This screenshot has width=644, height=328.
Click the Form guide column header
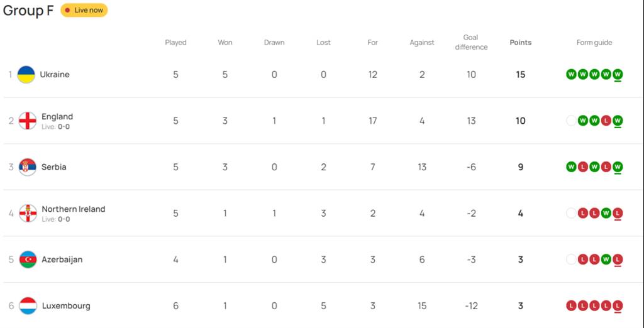click(594, 43)
